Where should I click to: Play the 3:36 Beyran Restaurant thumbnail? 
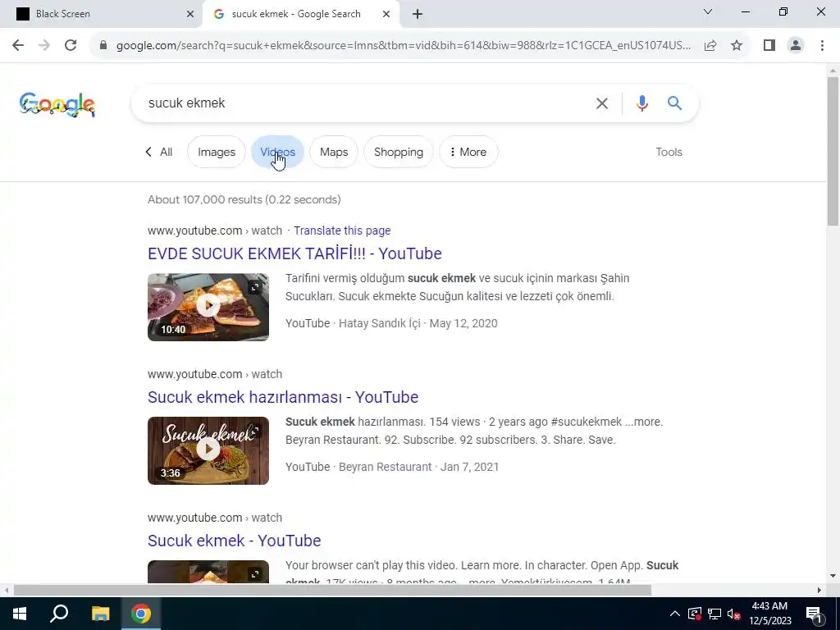pyautogui.click(x=208, y=450)
